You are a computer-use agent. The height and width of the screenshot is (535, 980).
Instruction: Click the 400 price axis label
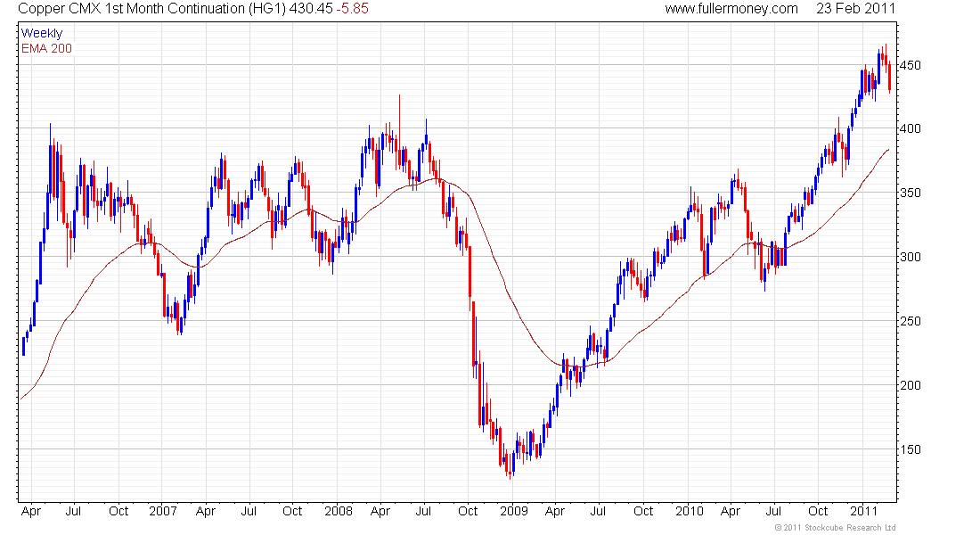[x=910, y=129]
